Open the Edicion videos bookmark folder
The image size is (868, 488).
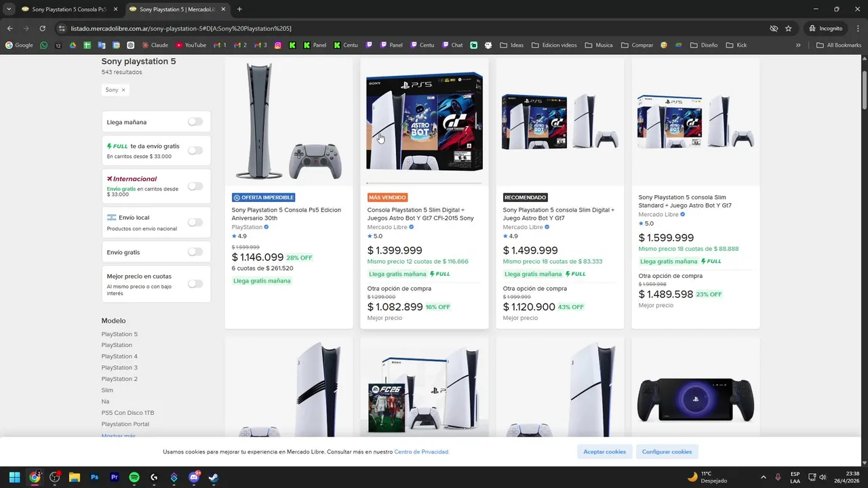click(x=554, y=45)
